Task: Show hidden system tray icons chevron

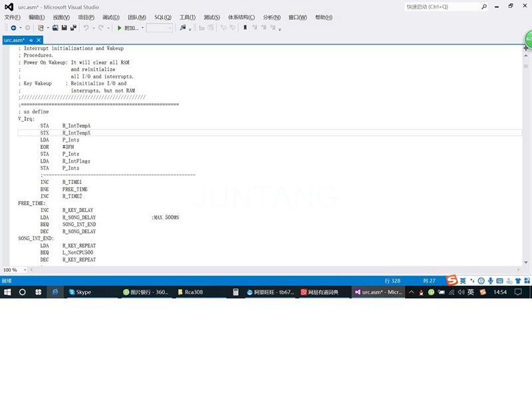Action: pyautogui.click(x=411, y=292)
